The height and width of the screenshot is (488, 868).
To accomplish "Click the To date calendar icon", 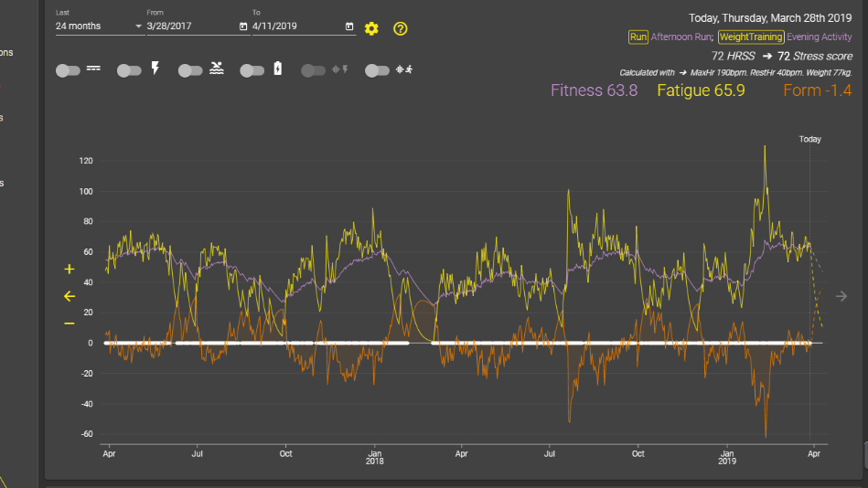I will pos(349,26).
